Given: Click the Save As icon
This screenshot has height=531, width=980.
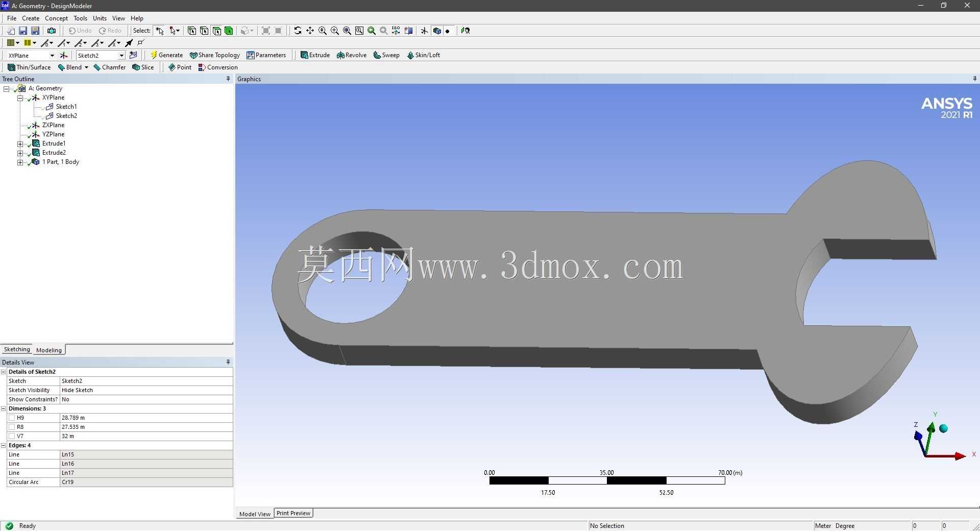Looking at the screenshot, I should [35, 31].
